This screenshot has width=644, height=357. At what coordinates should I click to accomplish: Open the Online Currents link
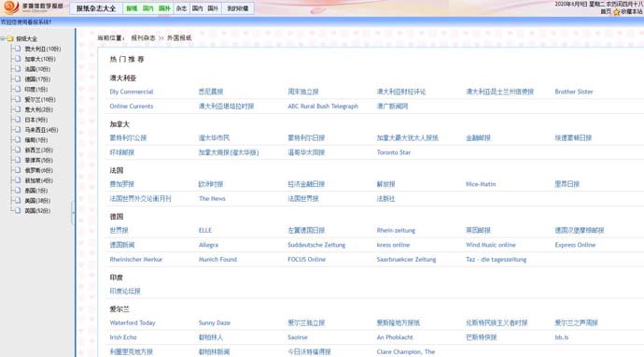point(132,107)
